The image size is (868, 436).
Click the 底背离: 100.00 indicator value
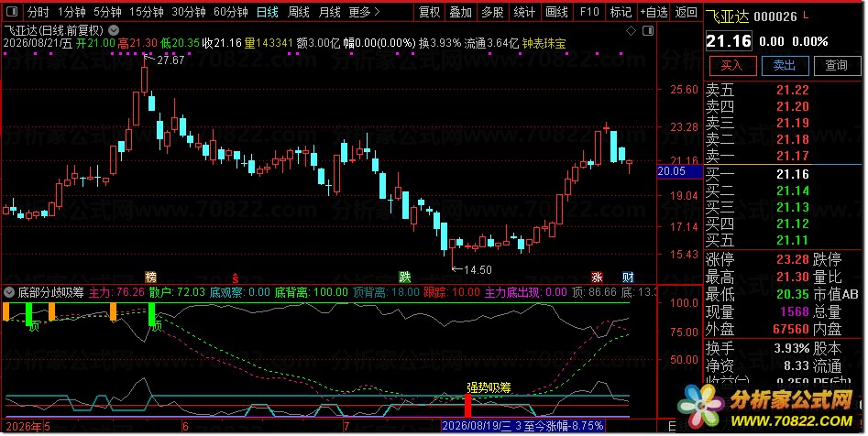pos(312,292)
